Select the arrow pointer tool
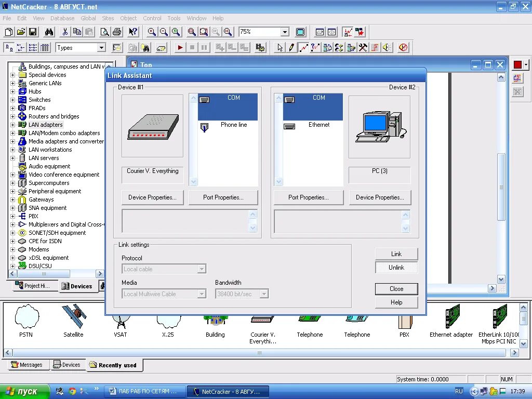The height and width of the screenshot is (399, 532). (x=280, y=47)
